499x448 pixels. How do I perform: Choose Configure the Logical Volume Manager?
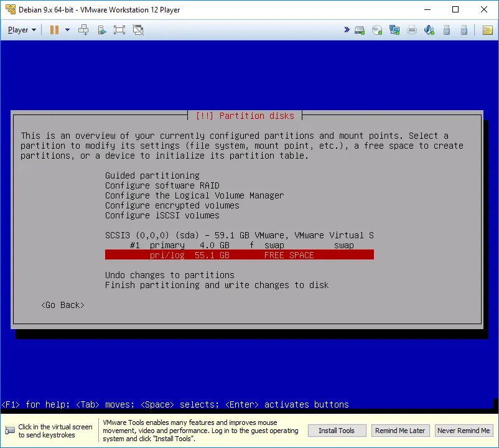point(194,195)
